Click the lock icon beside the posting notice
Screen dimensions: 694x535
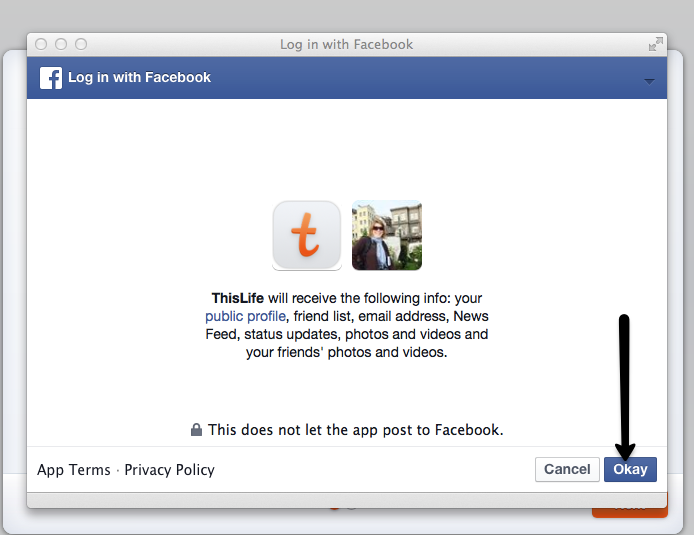click(196, 429)
